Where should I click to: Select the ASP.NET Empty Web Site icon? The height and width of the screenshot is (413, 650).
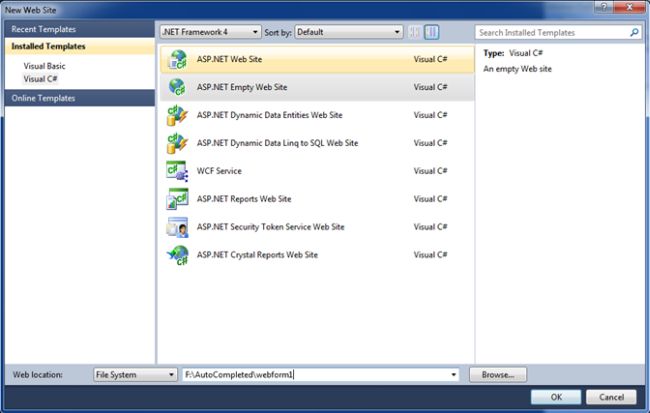(177, 87)
